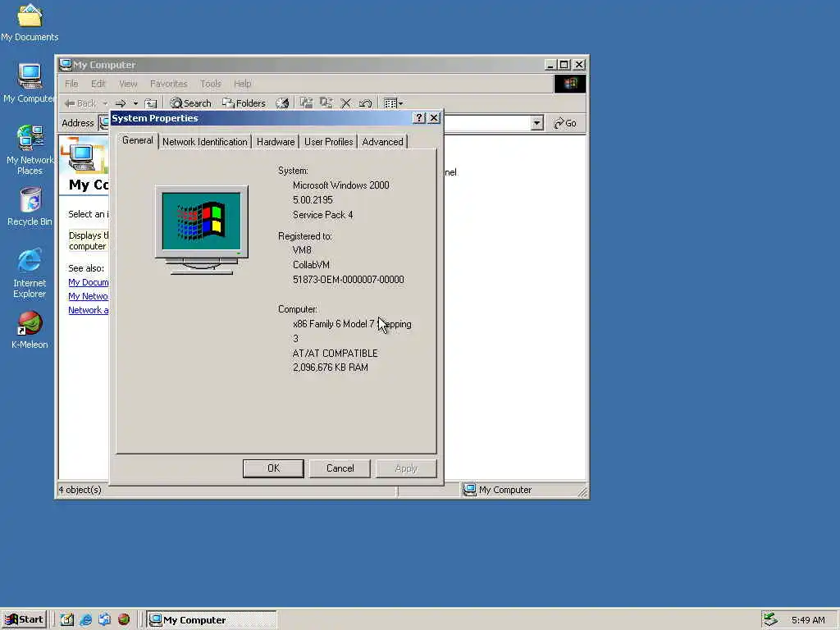Click the Move To toolbar icon
Viewport: 840px width, 630px height.
(x=307, y=103)
